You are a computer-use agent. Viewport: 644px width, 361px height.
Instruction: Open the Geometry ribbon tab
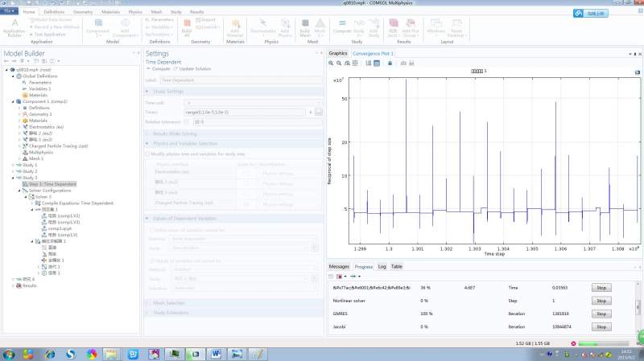(82, 13)
